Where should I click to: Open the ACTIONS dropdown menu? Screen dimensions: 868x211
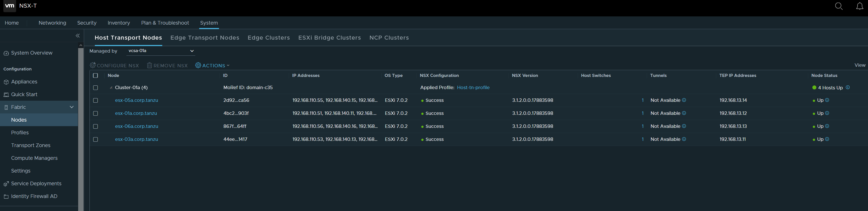click(x=212, y=66)
